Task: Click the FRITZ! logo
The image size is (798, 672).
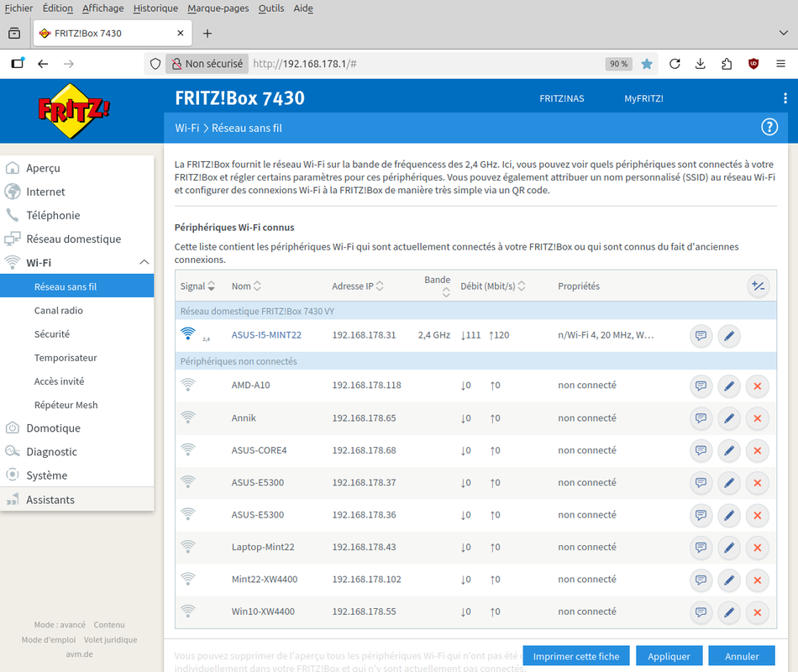Action: [74, 111]
